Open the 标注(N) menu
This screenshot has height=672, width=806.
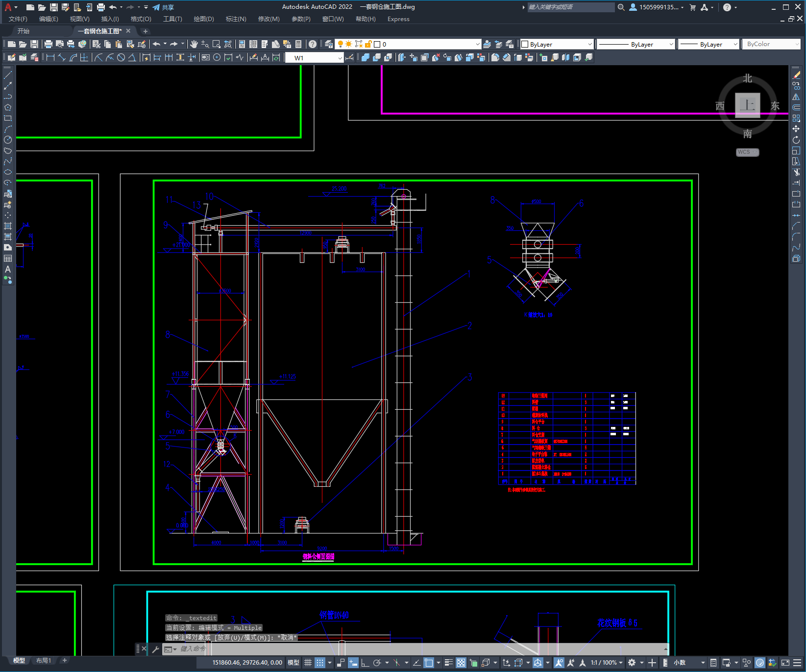point(236,19)
